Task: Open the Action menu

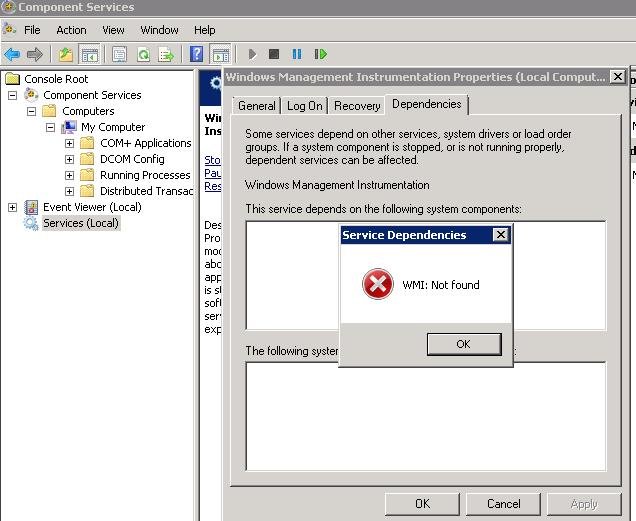Action: pos(71,30)
